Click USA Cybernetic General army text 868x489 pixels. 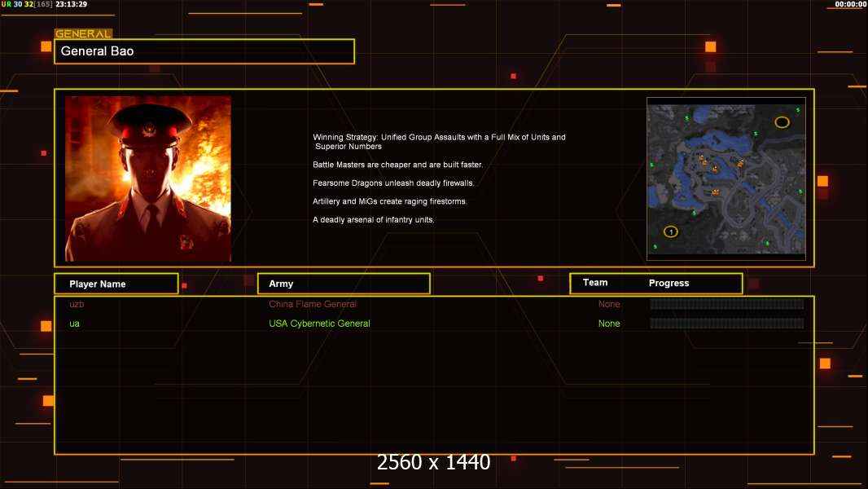point(319,324)
